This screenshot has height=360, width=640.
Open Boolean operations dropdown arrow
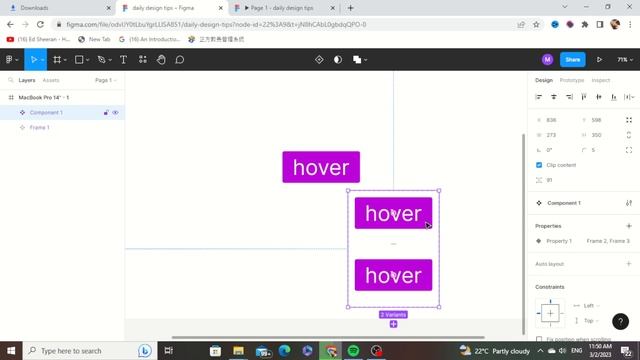coord(366,60)
